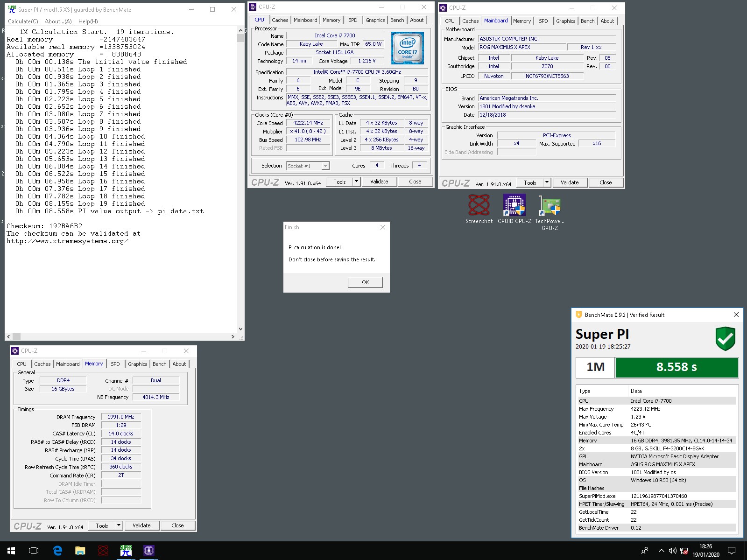Click the Checksum 192BA6B2 line in Super PI
Image resolution: width=747 pixels, height=560 pixels.
pos(44,226)
